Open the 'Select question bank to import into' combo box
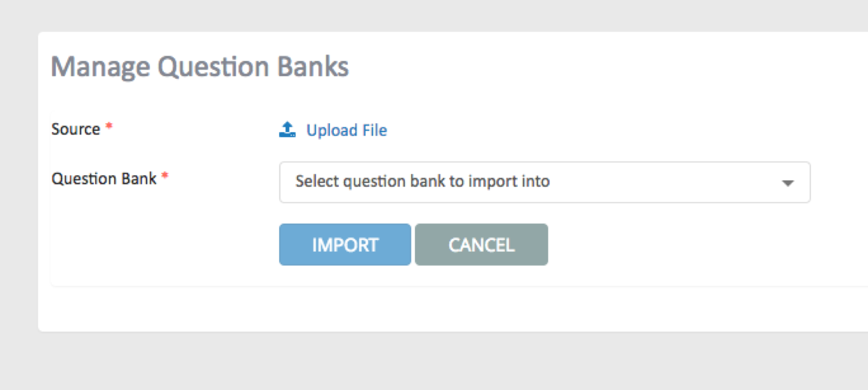The height and width of the screenshot is (390, 868). (545, 182)
